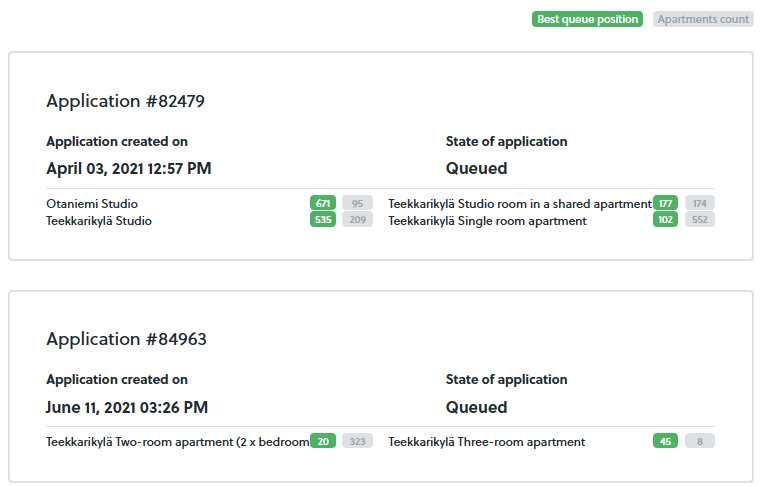Click green badge 535 for Teekkarikylä Studio
The height and width of the screenshot is (487, 762).
point(323,219)
